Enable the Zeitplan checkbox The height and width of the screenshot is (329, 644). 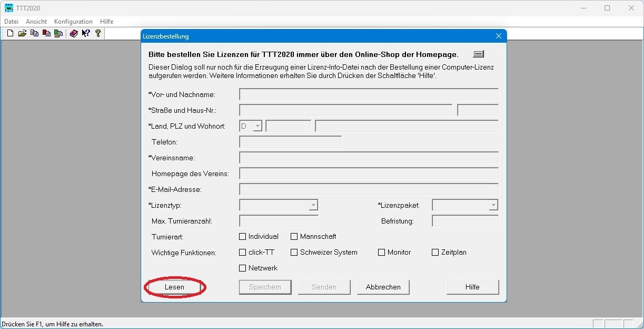point(435,253)
